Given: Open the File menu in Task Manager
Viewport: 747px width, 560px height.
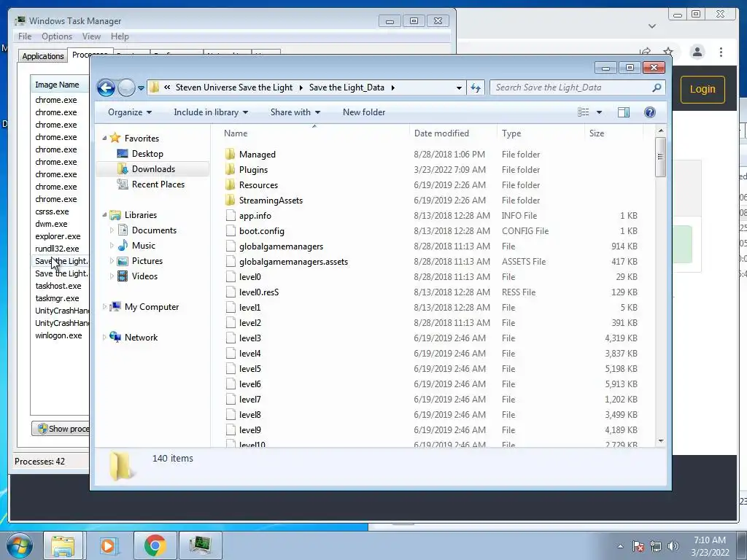Looking at the screenshot, I should 25,36.
